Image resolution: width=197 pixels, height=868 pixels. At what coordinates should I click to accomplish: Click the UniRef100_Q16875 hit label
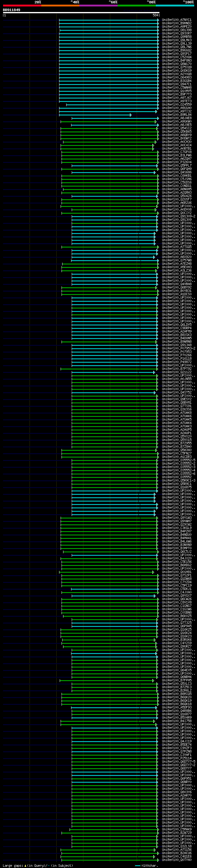[176, 487]
